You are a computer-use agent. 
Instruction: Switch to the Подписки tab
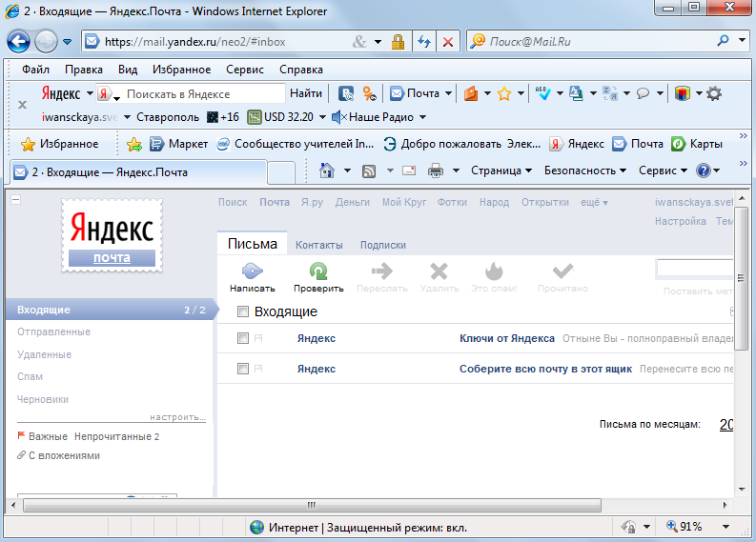pyautogui.click(x=383, y=245)
